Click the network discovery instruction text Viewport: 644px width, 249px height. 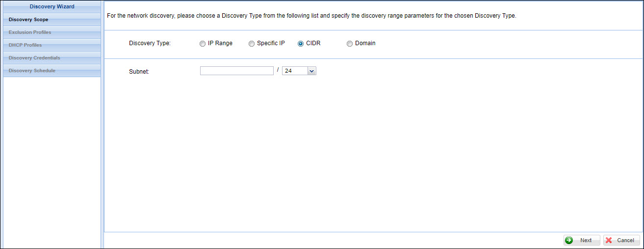tap(311, 16)
